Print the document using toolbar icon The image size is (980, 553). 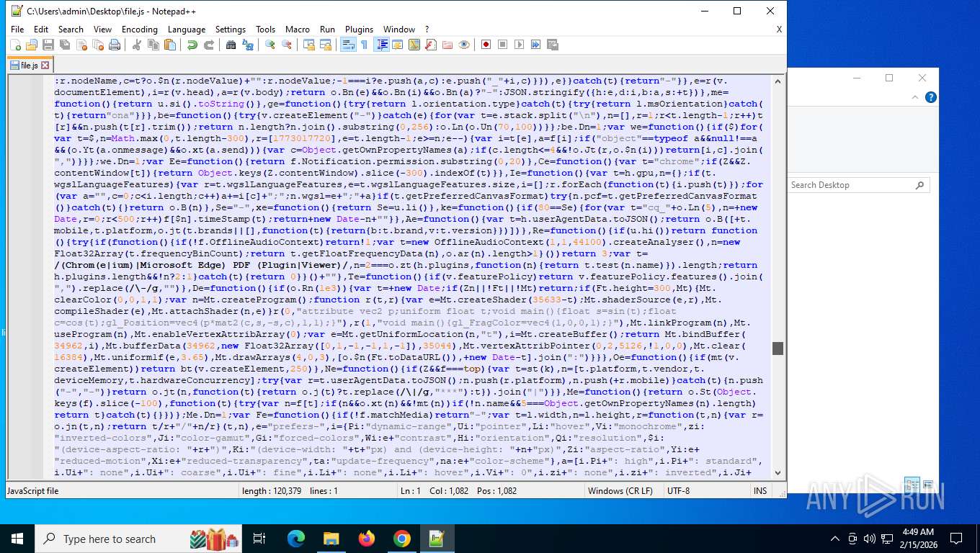tap(115, 45)
